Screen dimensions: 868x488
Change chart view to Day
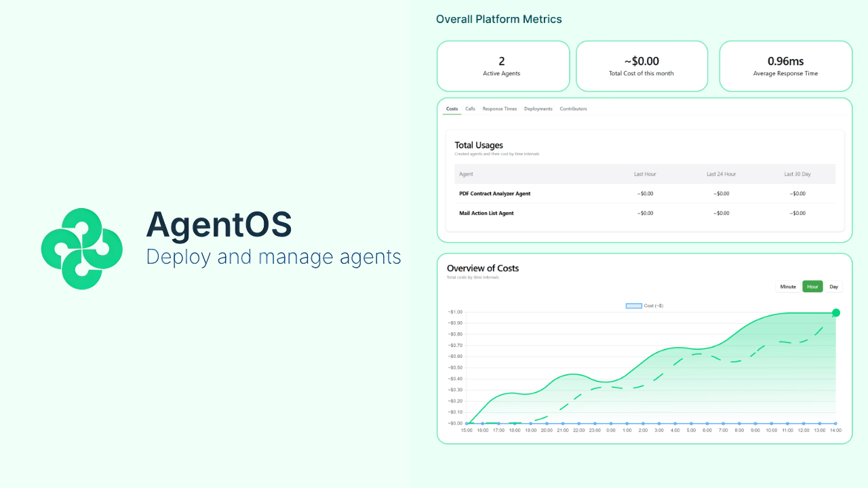pyautogui.click(x=833, y=286)
